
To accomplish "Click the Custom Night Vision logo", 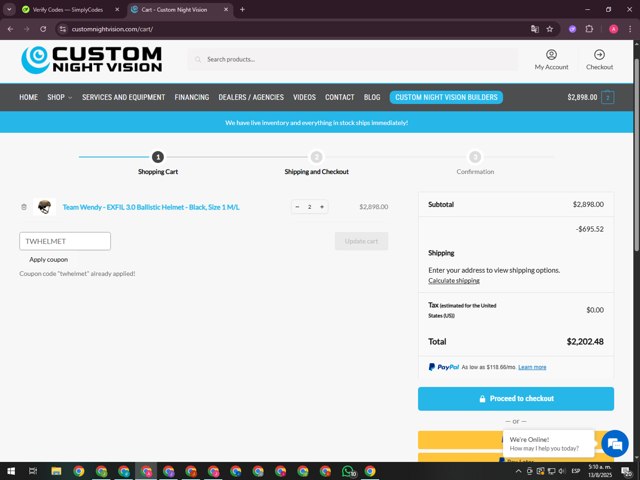I will pos(91,60).
